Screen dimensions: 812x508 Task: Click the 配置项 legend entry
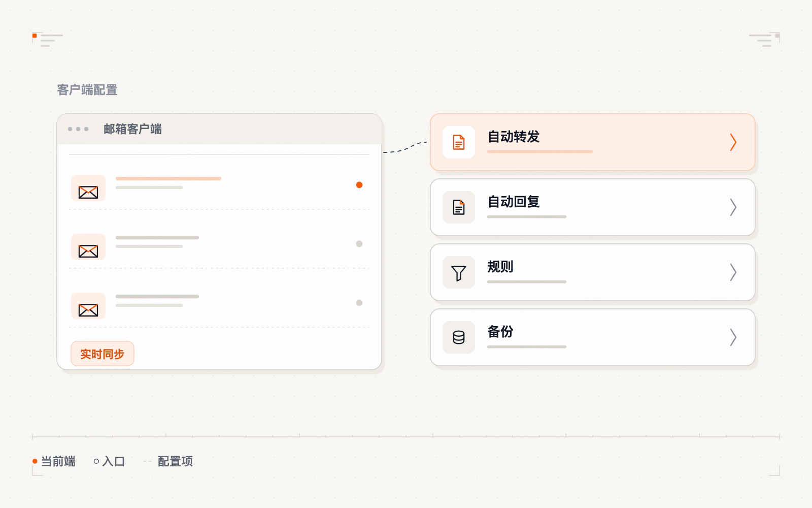(x=168, y=461)
